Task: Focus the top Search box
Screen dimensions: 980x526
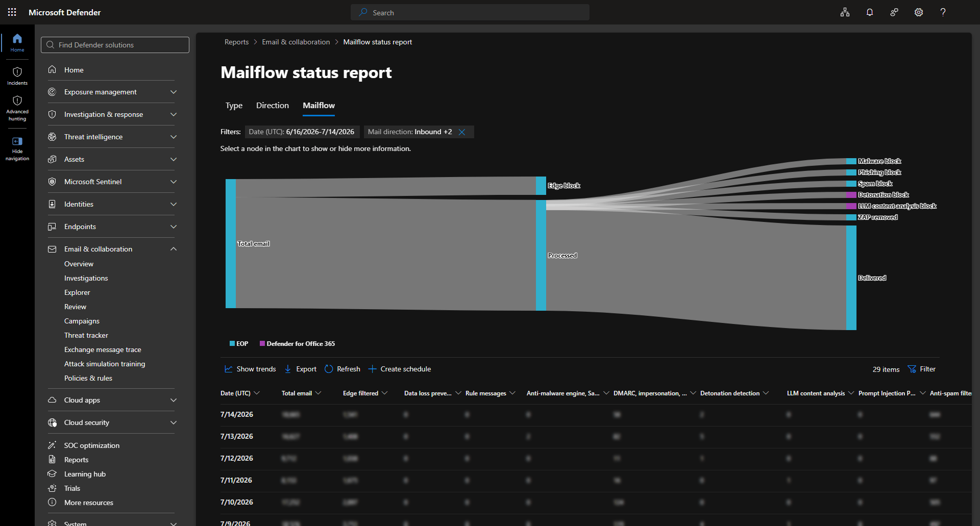Action: click(x=470, y=12)
